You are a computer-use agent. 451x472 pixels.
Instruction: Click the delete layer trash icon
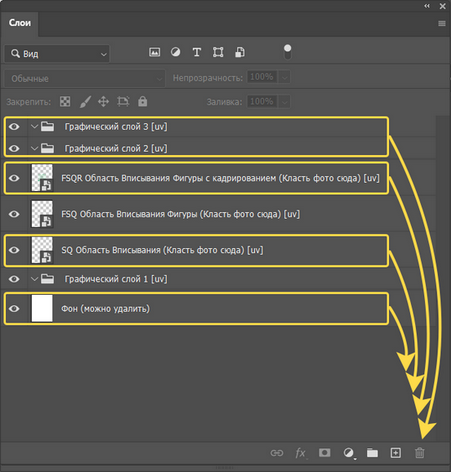coord(420,453)
